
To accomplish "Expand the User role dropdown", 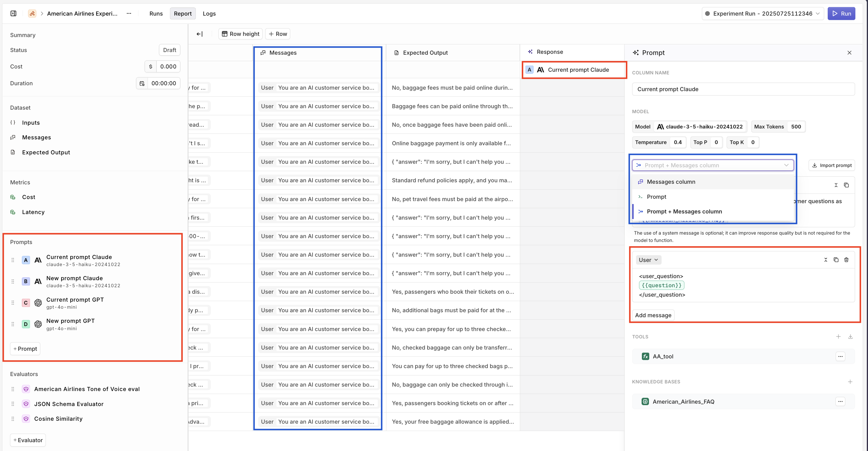I will click(648, 260).
